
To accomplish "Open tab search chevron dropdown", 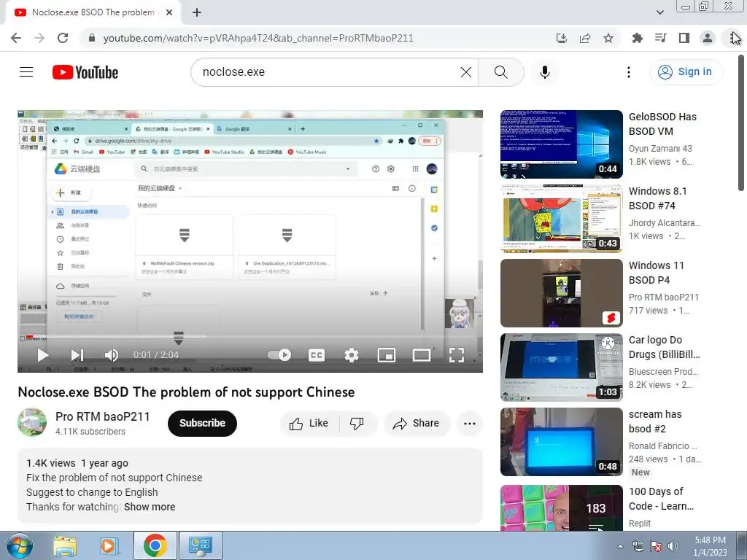I will coord(659,12).
